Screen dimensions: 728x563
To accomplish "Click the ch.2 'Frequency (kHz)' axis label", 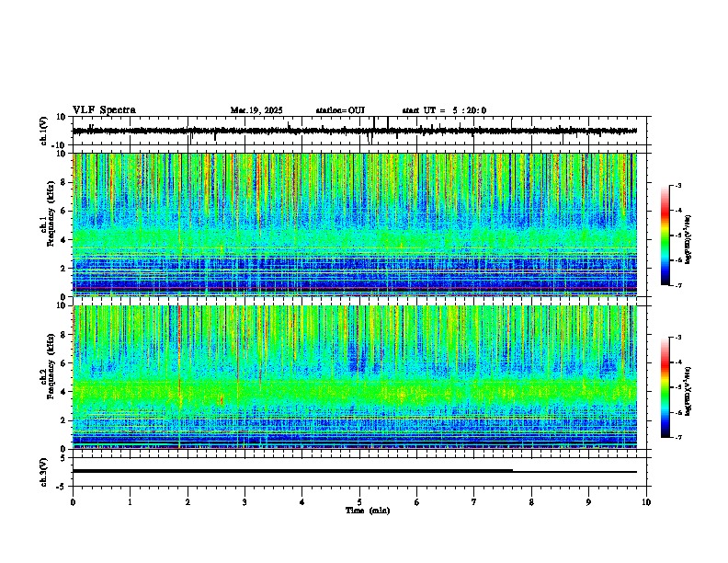I will pyautogui.click(x=51, y=366).
